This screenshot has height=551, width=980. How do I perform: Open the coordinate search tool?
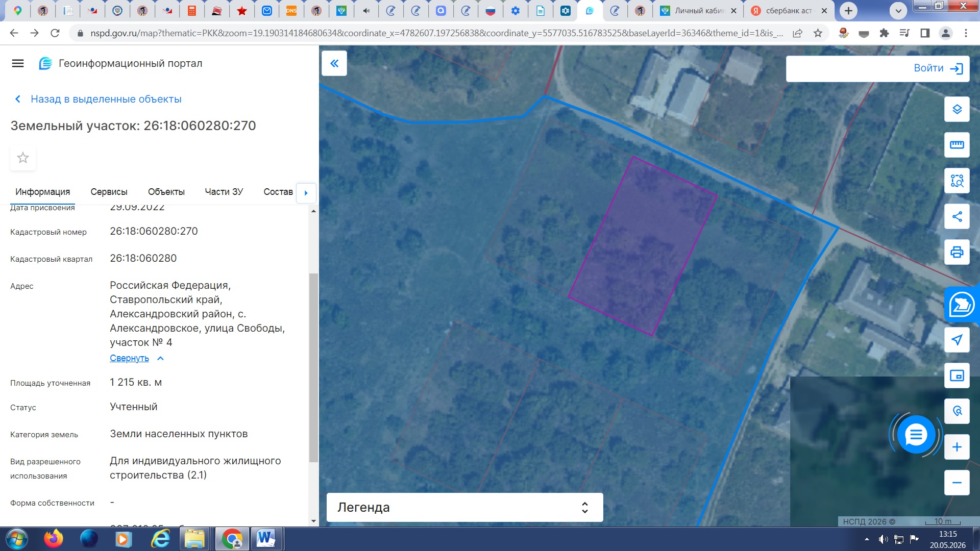[x=957, y=411]
